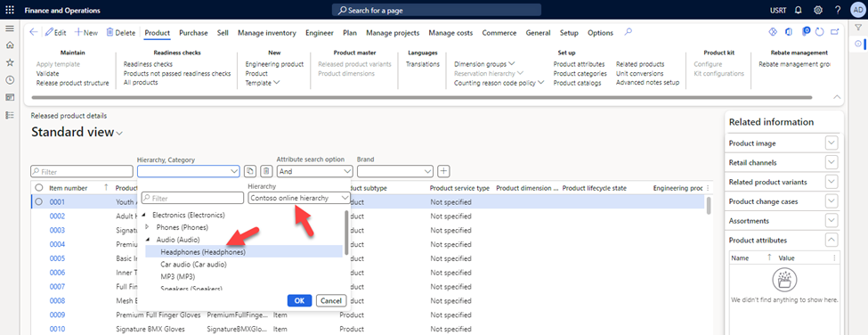This screenshot has width=868, height=335.
Task: Click the category tree vertical scrollbar
Action: [x=346, y=233]
